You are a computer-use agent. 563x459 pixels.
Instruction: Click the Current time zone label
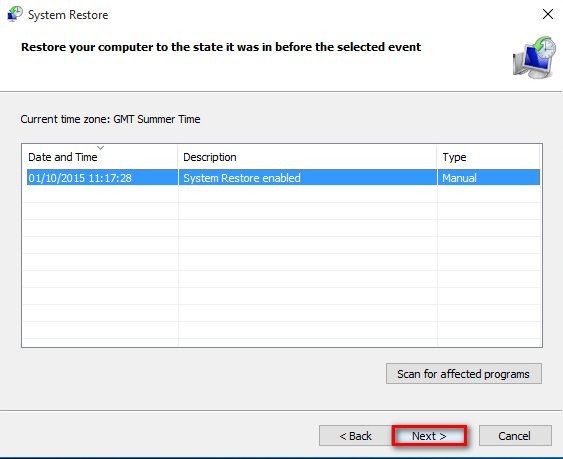[x=110, y=119]
